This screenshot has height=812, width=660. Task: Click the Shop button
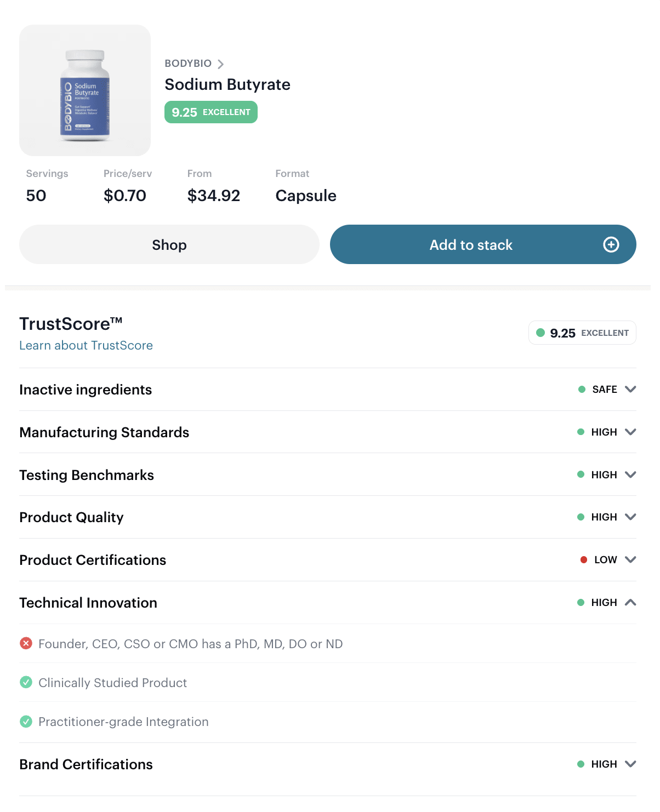pyautogui.click(x=169, y=244)
